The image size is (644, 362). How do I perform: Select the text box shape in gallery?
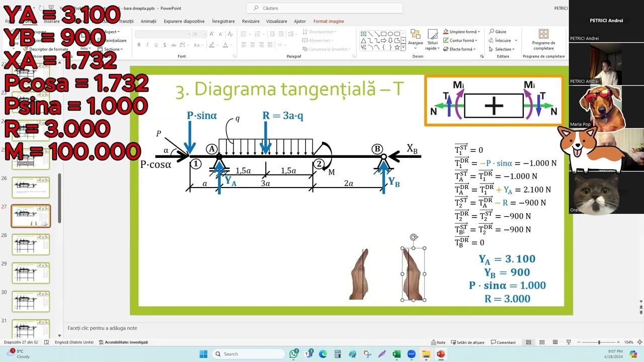coord(363,34)
